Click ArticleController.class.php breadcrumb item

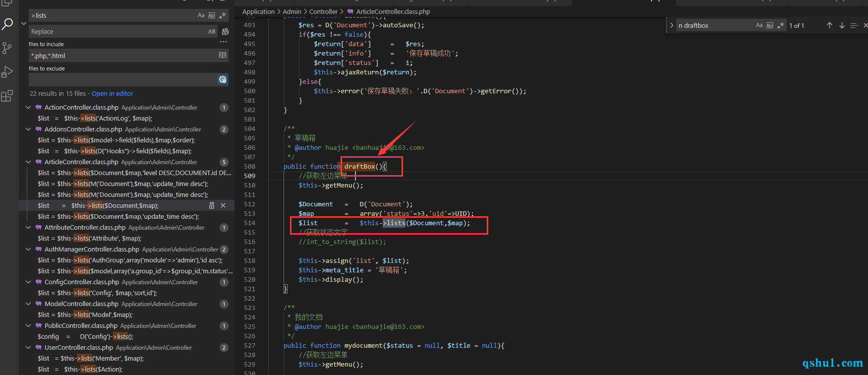(393, 11)
